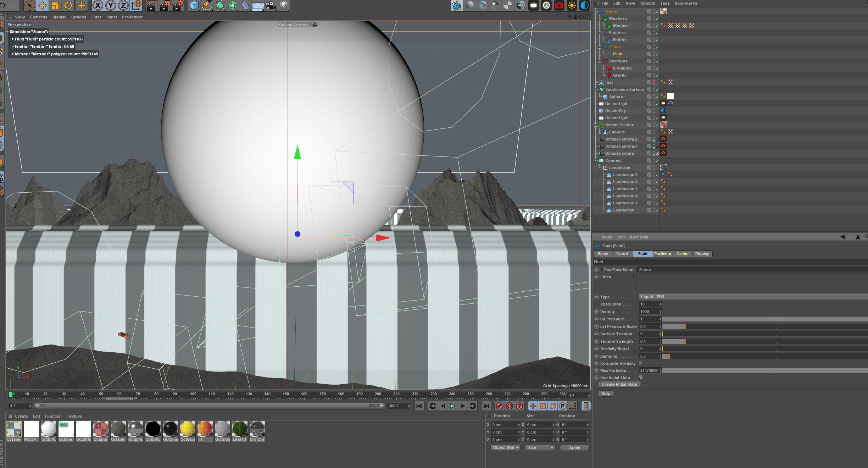Add a Light object with bulb icon
The height and width of the screenshot is (468, 868).
coord(284,5)
